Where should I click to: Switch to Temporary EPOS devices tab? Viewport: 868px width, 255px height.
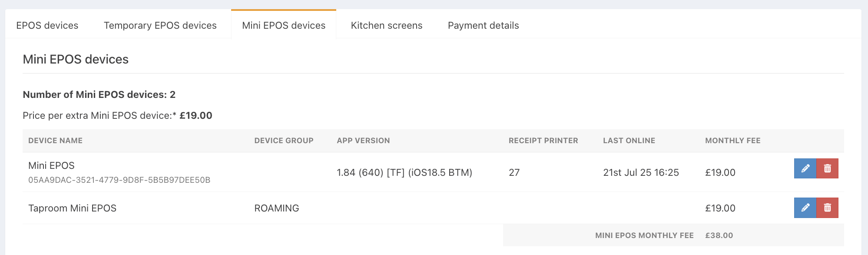tap(160, 25)
